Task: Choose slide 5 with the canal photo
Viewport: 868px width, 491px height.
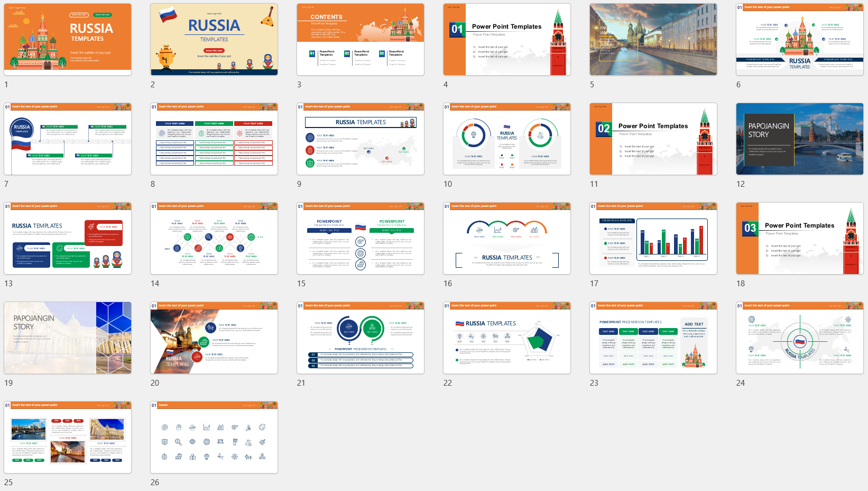Action: pos(653,40)
